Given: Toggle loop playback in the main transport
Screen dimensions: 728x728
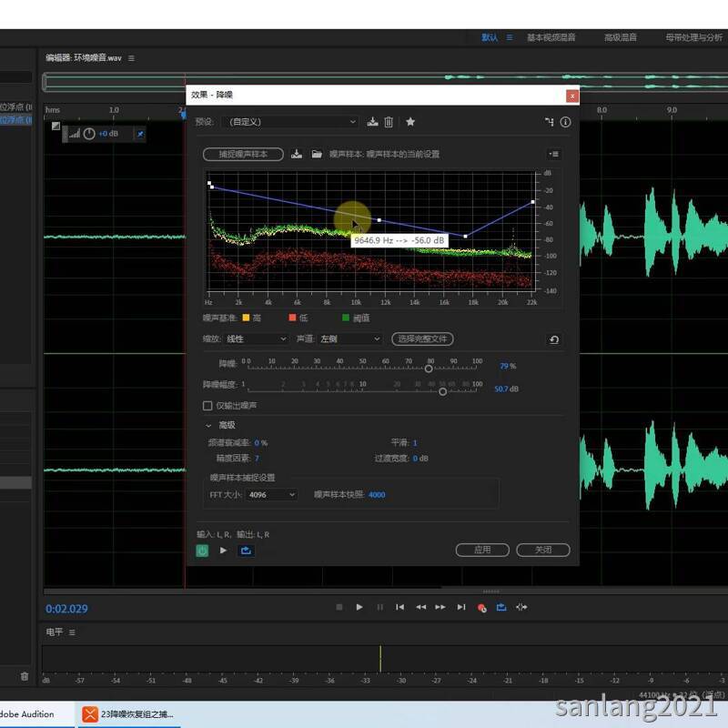Looking at the screenshot, I should click(501, 607).
